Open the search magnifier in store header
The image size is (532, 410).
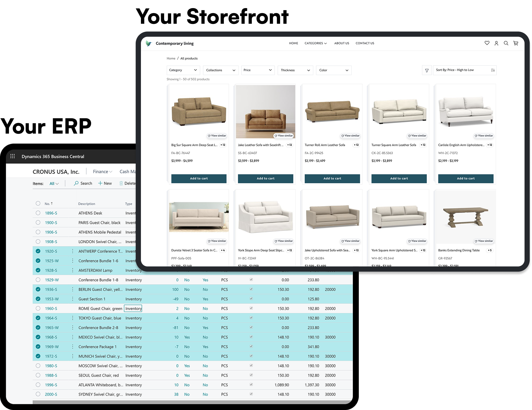tap(506, 43)
